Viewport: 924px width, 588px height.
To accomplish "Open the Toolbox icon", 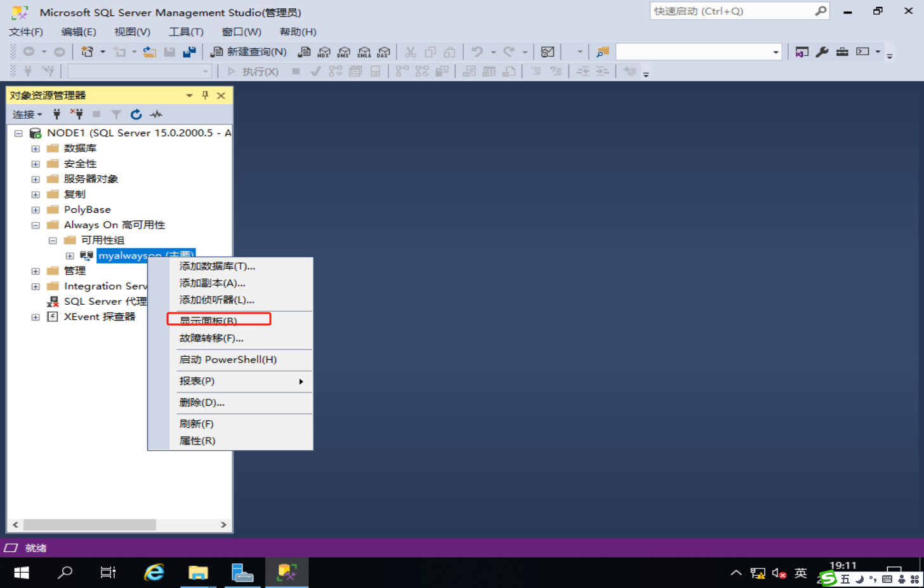I will [842, 52].
